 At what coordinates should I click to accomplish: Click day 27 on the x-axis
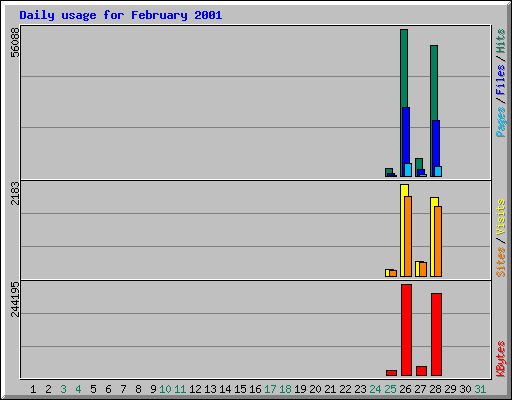click(420, 389)
